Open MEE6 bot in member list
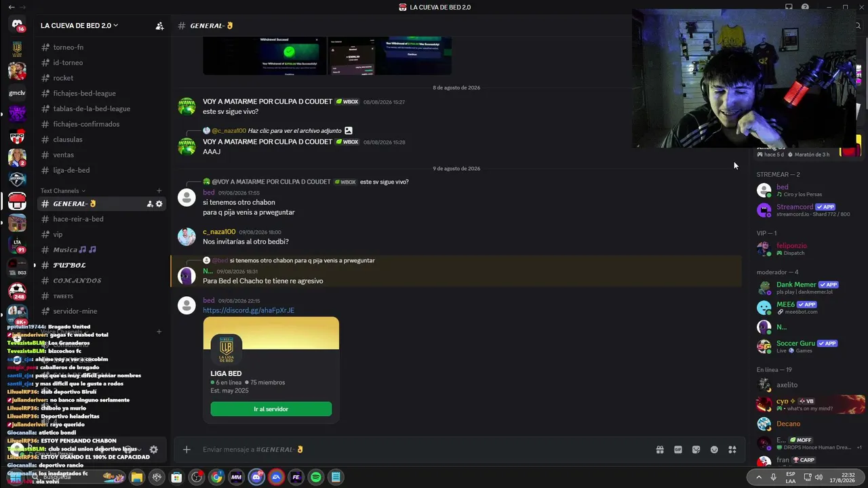Image resolution: width=868 pixels, height=488 pixels. (x=807, y=307)
